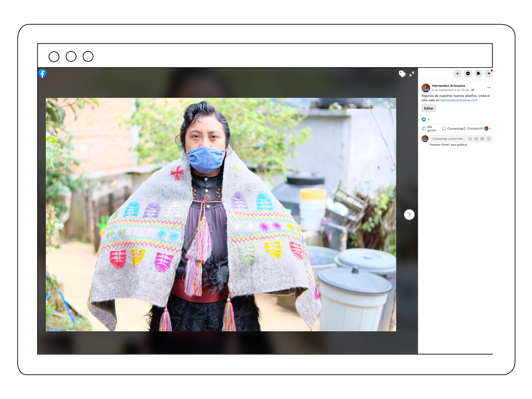This screenshot has height=399, width=532.
Task: Go to the next photo with the arrow
Action: tap(409, 215)
